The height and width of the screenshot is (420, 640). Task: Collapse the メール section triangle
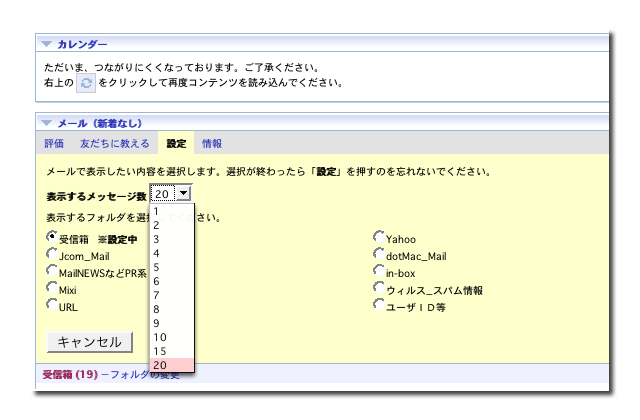tap(47, 123)
